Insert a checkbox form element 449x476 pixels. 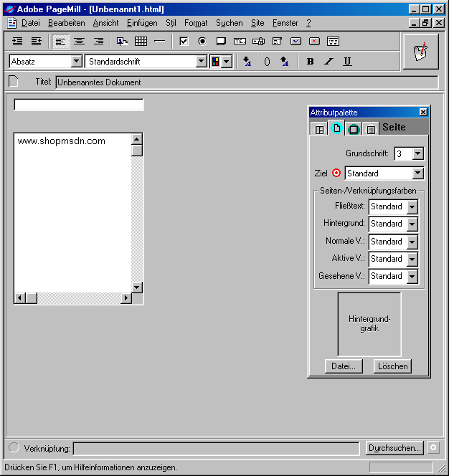tap(184, 42)
